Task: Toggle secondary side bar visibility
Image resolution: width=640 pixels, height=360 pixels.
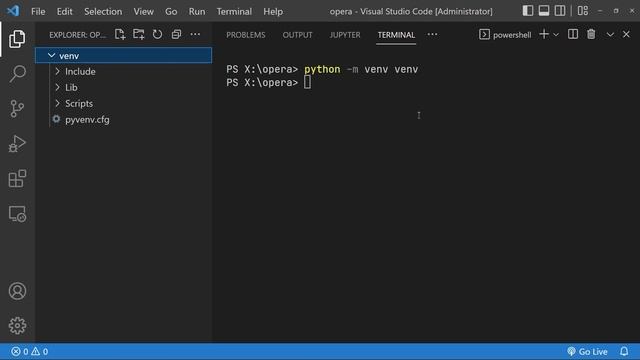Action: tap(560, 11)
